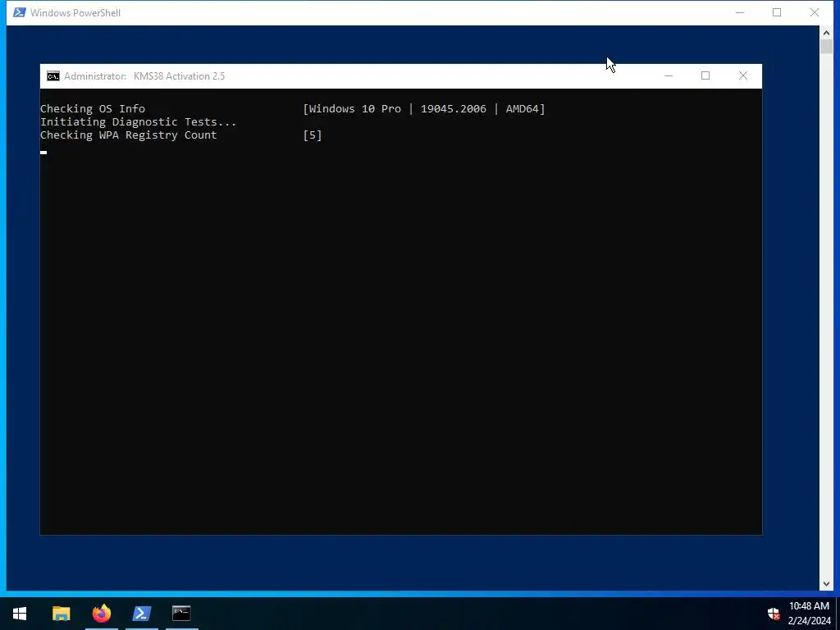Maximize the KMS38 Activation window
Image resolution: width=840 pixels, height=630 pixels.
pyautogui.click(x=705, y=76)
